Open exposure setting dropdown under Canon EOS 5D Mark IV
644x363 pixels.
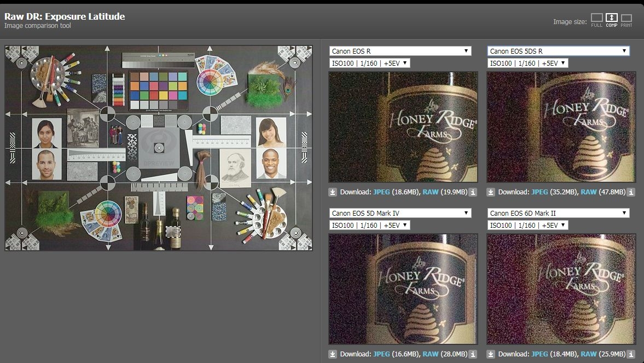[370, 225]
